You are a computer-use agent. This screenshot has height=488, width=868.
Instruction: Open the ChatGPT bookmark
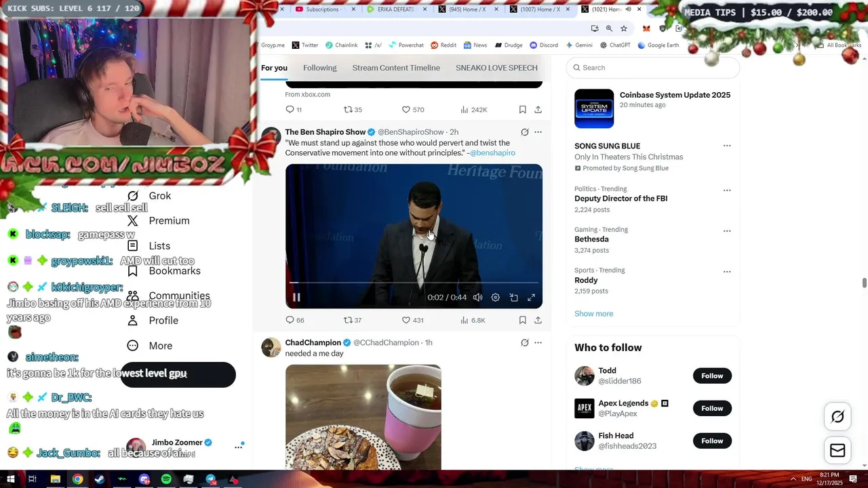615,45
